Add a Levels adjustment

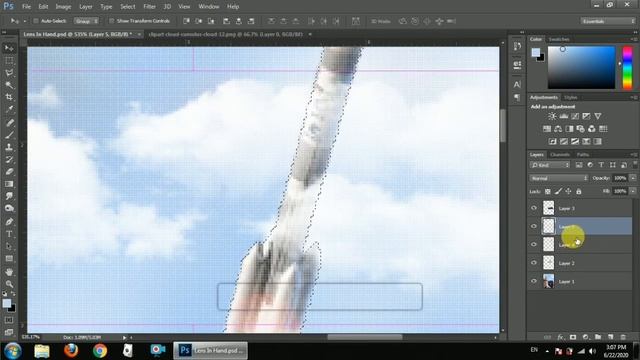click(564, 116)
